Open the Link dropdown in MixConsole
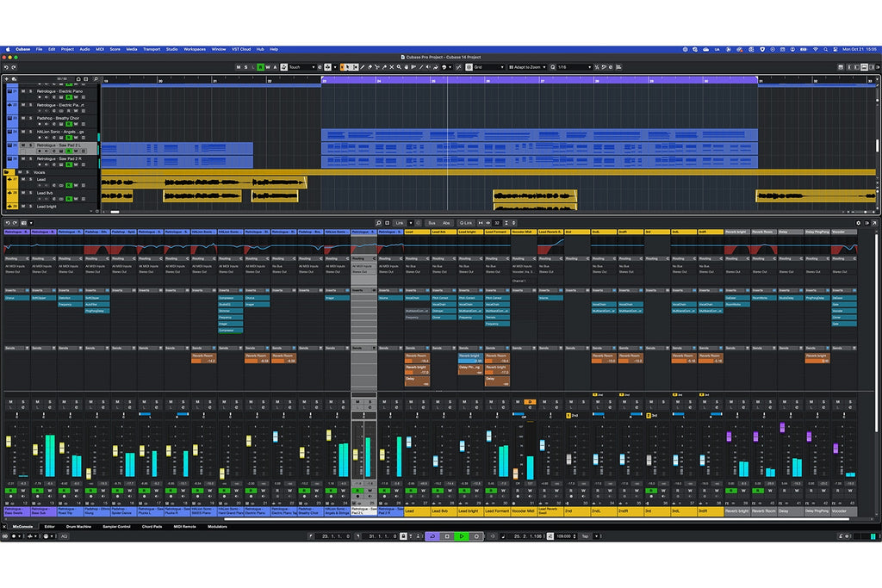 (411, 223)
